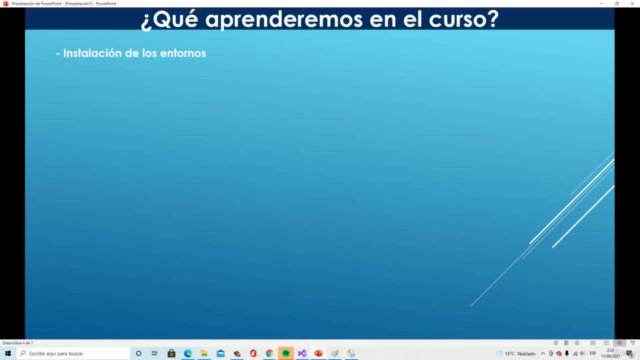This screenshot has width=640, height=360.
Task: Open the highlighted green app on taskbar
Action: [286, 353]
